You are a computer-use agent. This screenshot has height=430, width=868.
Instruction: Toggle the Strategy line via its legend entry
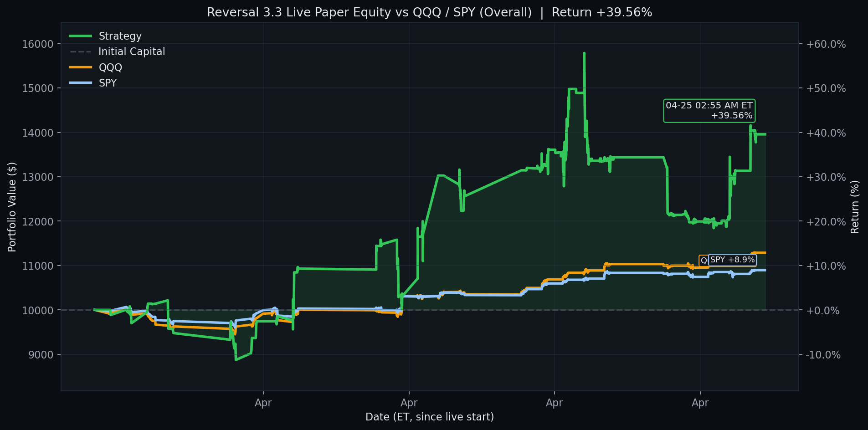click(120, 36)
